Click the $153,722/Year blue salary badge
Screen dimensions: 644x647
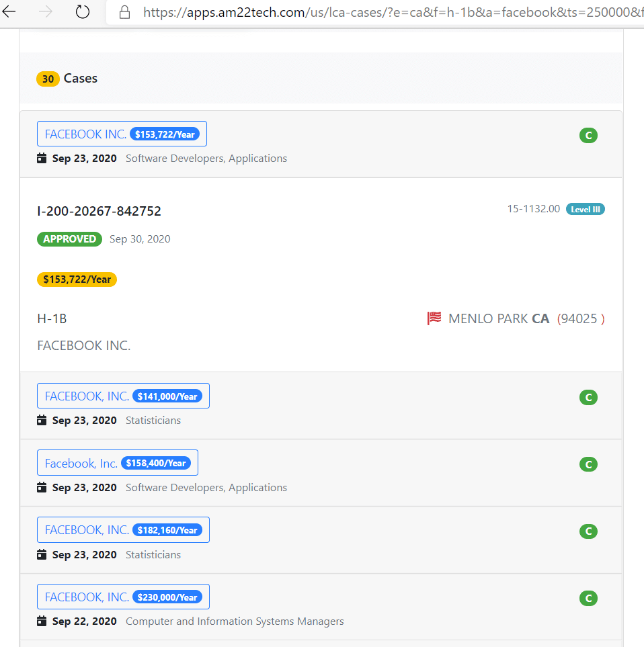(165, 134)
